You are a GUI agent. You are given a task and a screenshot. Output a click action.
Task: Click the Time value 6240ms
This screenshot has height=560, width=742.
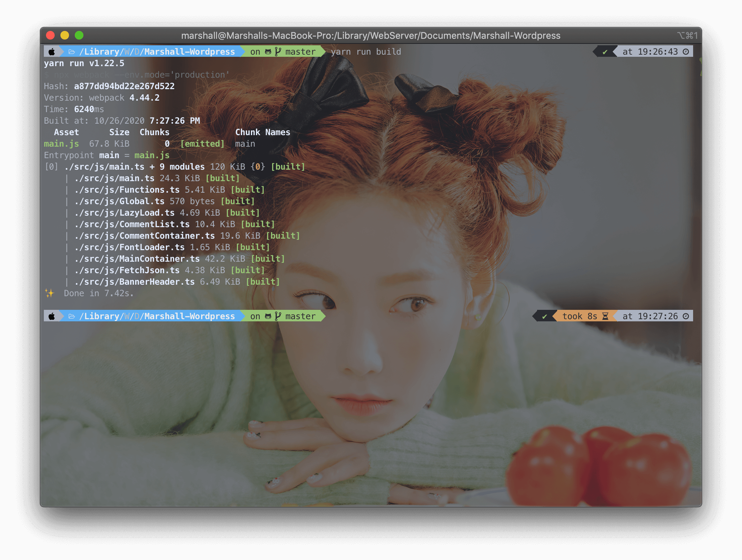[89, 109]
